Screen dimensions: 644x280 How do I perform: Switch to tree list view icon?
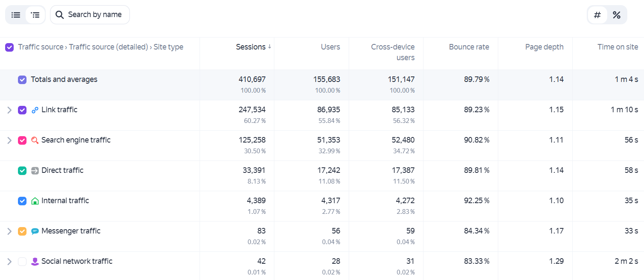[x=35, y=15]
